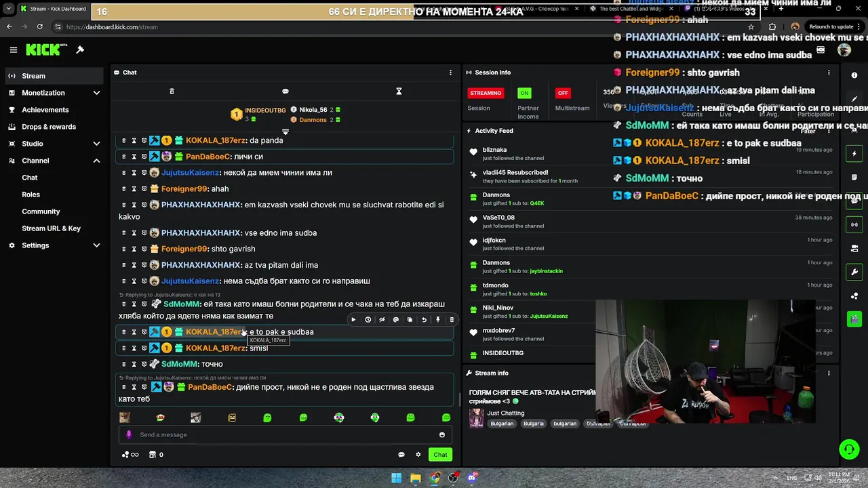Open the Activity Feed Filter
Image resolution: width=868 pixels, height=488 pixels.
(808, 131)
